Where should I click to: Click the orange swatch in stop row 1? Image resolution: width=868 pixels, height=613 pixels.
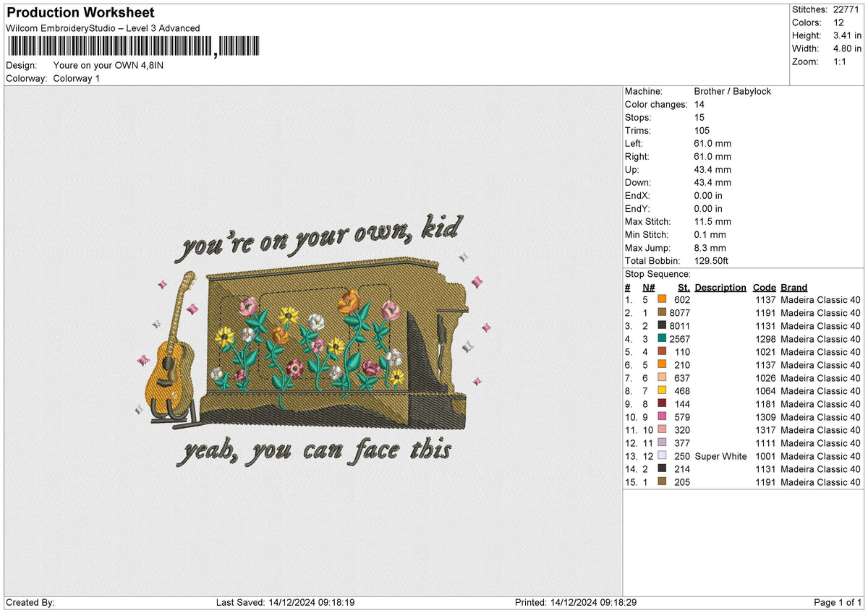click(x=662, y=300)
